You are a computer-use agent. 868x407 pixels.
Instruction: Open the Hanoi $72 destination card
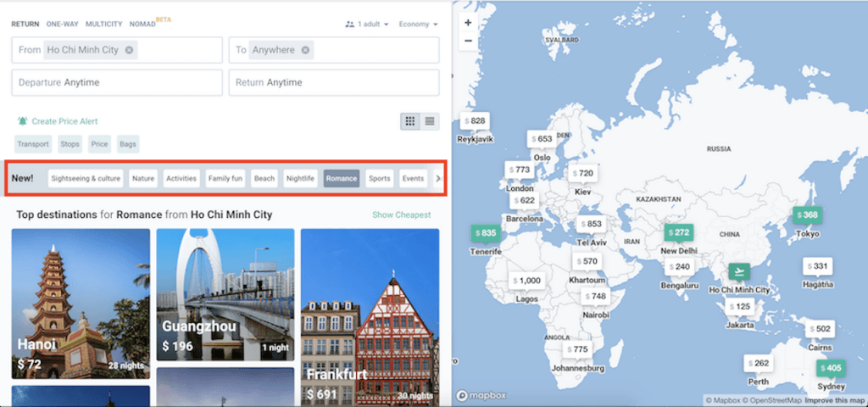[x=81, y=304]
